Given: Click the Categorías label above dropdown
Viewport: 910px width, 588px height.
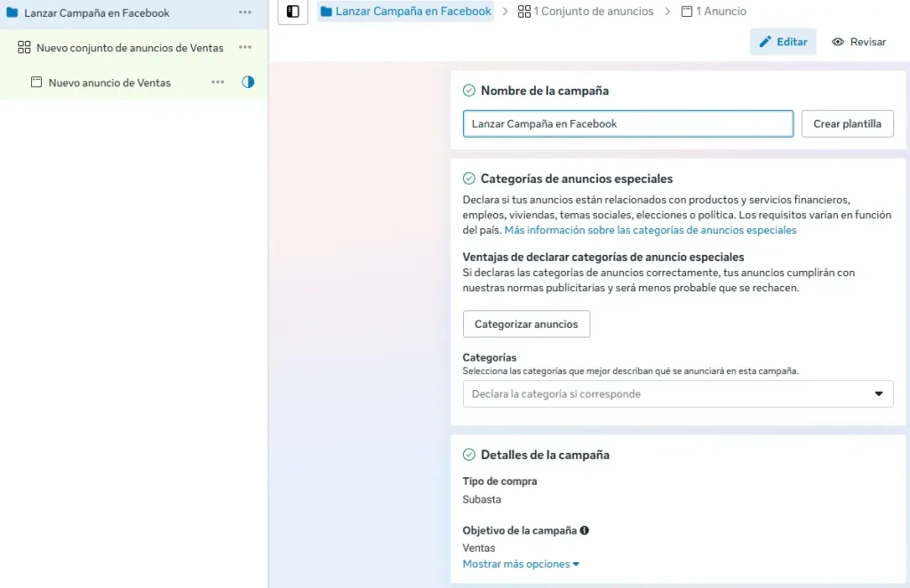Looking at the screenshot, I should [x=490, y=357].
